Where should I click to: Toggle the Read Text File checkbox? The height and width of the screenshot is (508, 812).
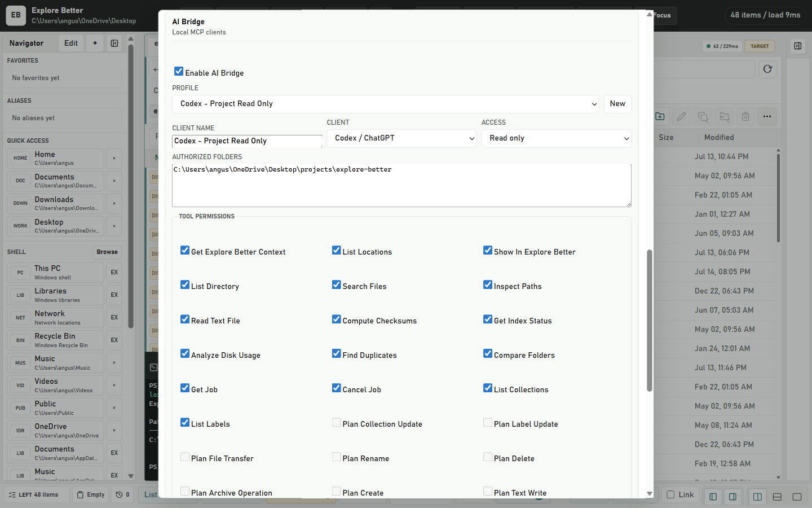coord(184,319)
